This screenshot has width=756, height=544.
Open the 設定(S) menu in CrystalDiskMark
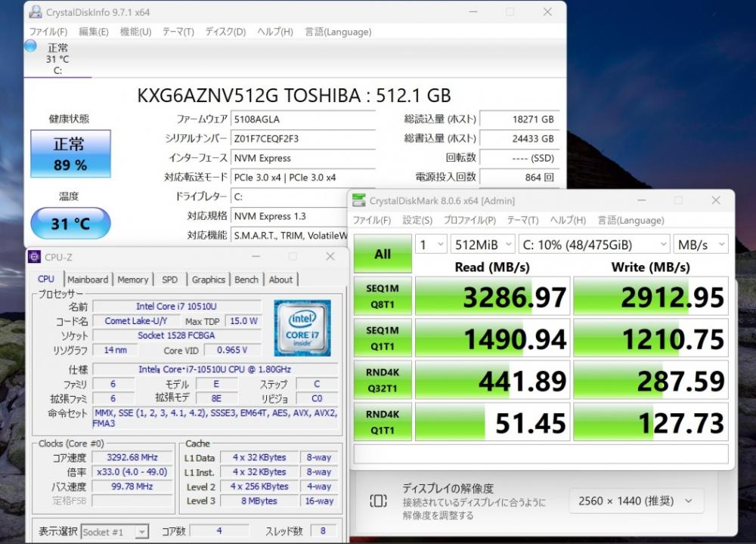[417, 220]
